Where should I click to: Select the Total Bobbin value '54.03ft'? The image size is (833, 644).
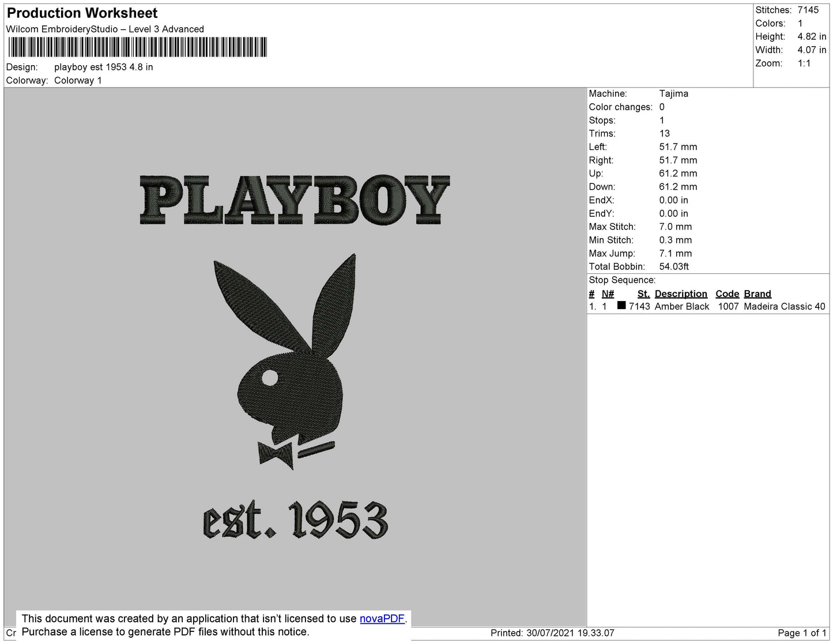coord(674,266)
